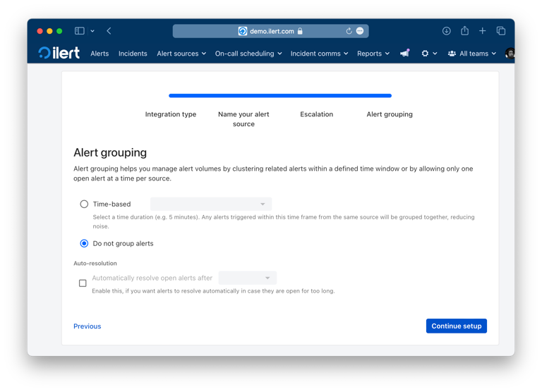Open the settings gear menu
This screenshot has width=542, height=392.
(x=429, y=54)
